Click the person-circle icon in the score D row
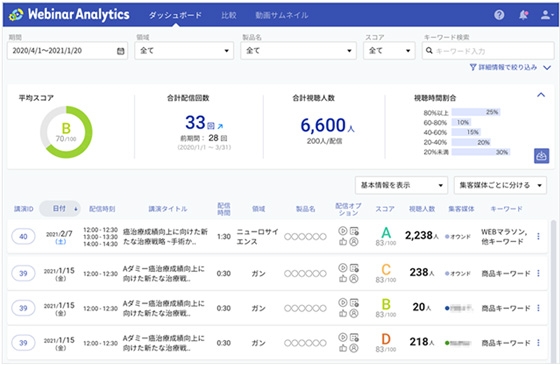The image size is (560, 365). [x=354, y=348]
